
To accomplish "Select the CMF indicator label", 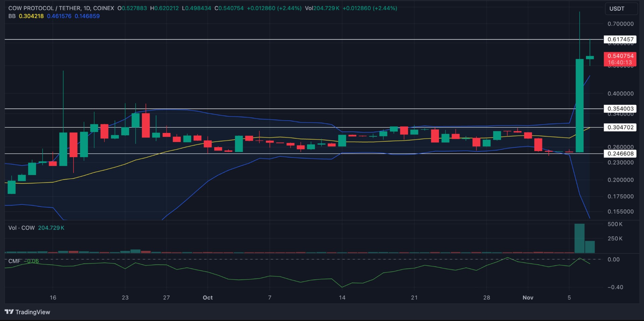I will (x=14, y=261).
